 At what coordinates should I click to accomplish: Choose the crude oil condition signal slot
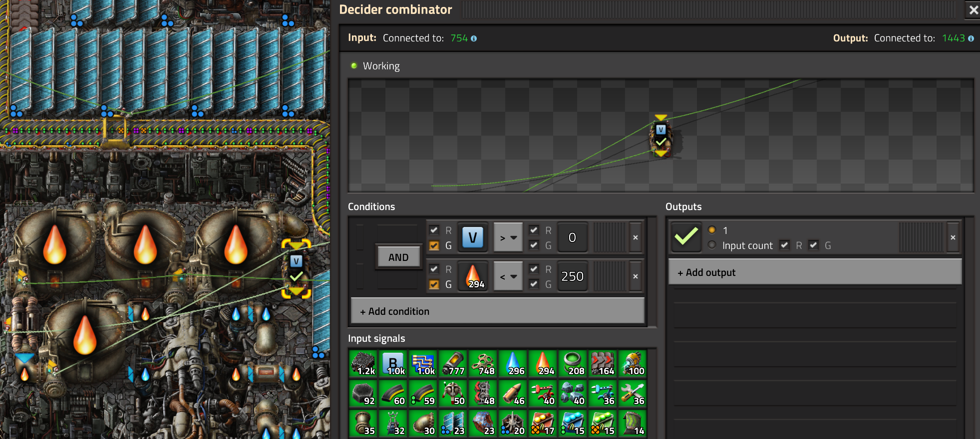pyautogui.click(x=472, y=276)
